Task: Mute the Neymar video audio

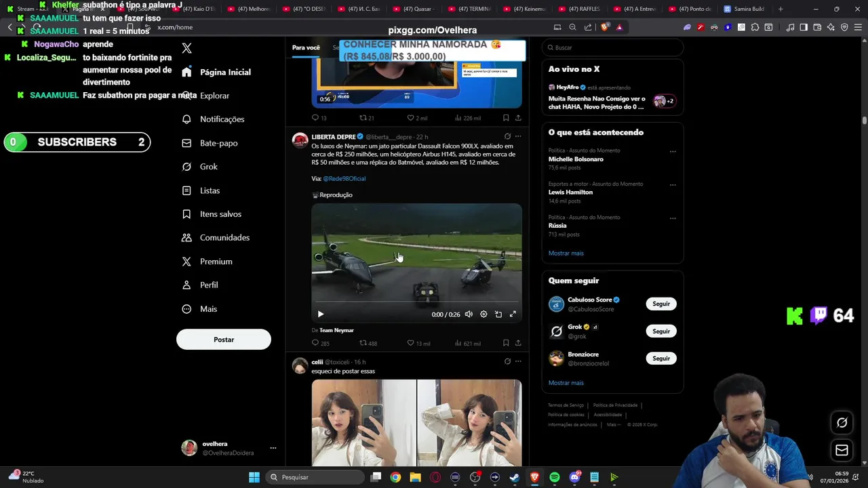Action: click(469, 314)
